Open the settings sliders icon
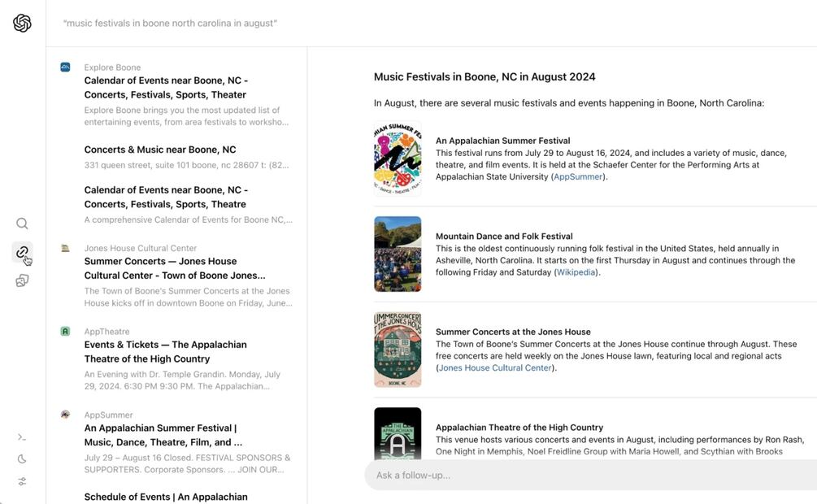The image size is (817, 504). coord(23,481)
